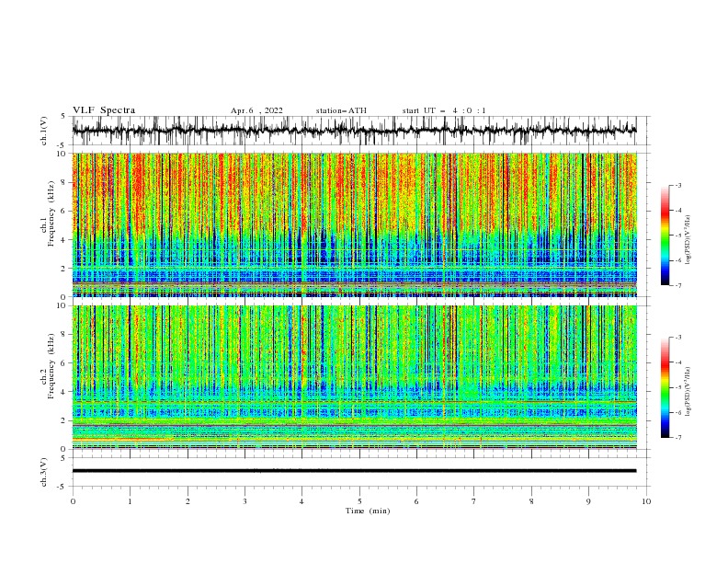Image resolution: width=728 pixels, height=563 pixels.
Task: Click the "5" tick on ch.1(V) axis
Action: [x=63, y=117]
